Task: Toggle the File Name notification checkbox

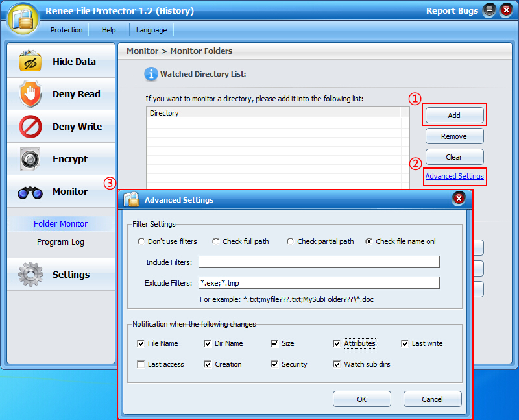Action: [141, 343]
